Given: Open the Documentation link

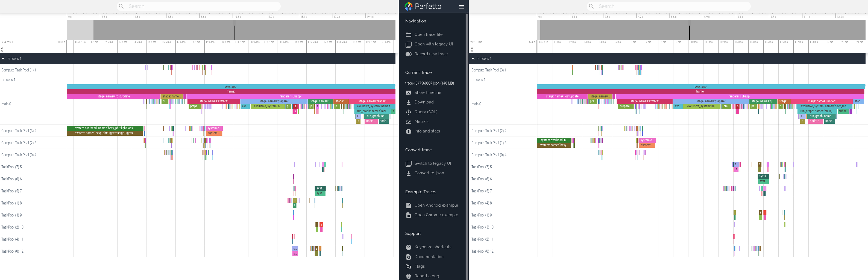Looking at the screenshot, I should [x=429, y=257].
